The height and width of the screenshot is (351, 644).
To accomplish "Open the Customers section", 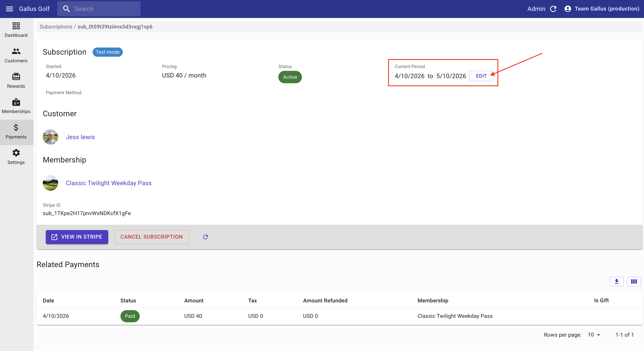I will [16, 55].
